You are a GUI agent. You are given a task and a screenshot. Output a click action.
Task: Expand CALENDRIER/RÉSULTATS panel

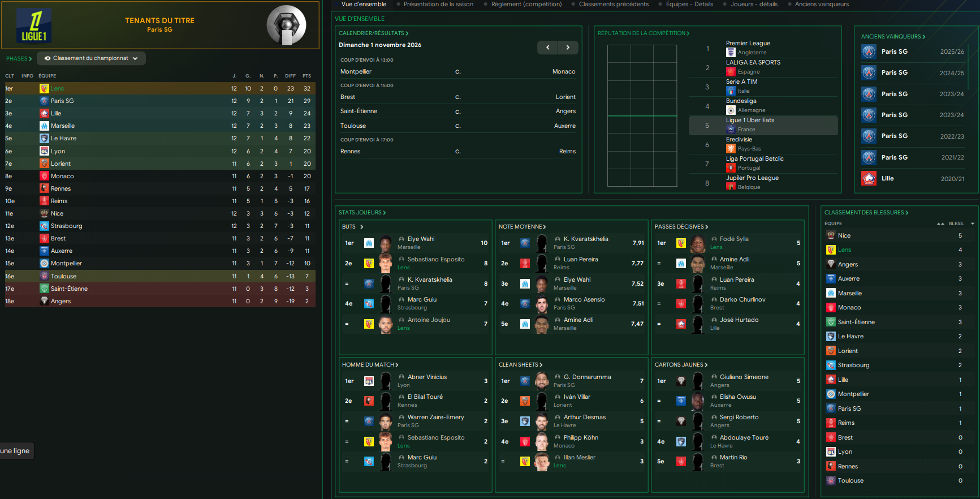(x=373, y=33)
